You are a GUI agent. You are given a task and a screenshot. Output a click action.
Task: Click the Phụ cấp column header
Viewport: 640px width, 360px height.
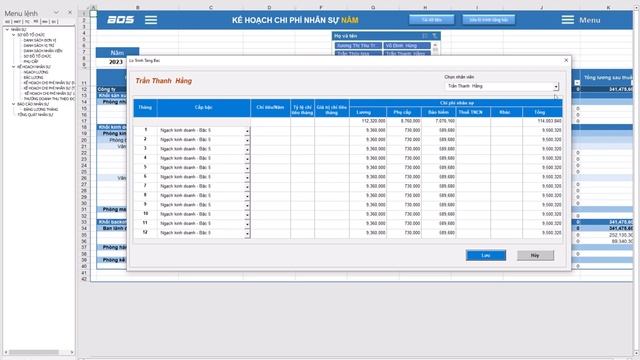[403, 112]
